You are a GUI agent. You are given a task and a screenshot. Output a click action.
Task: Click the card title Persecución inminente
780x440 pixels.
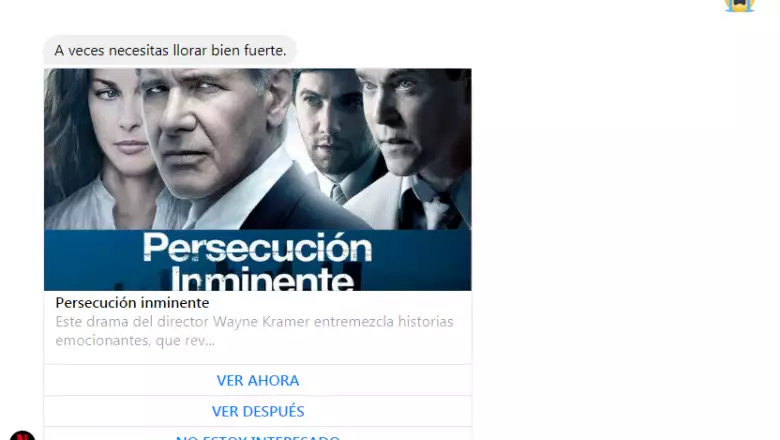(x=132, y=302)
